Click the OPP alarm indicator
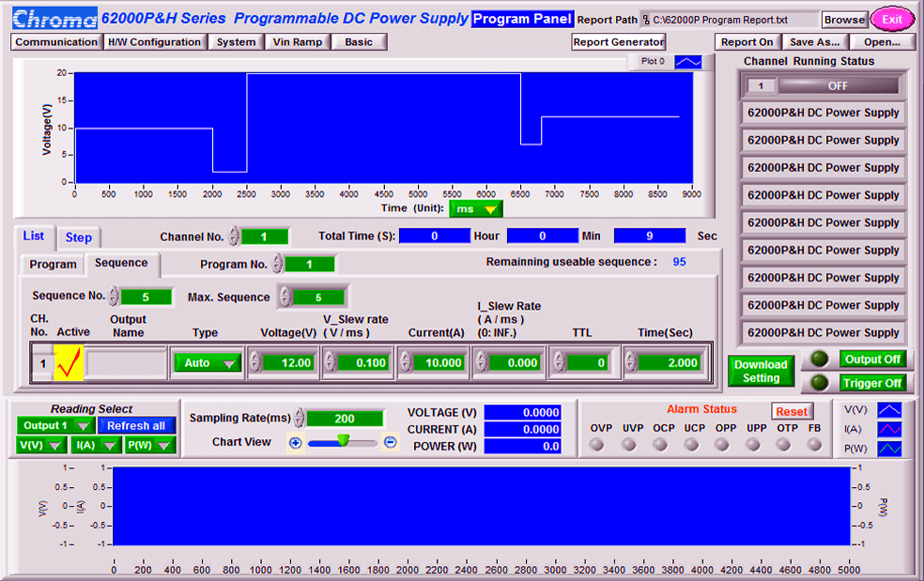 [x=722, y=444]
